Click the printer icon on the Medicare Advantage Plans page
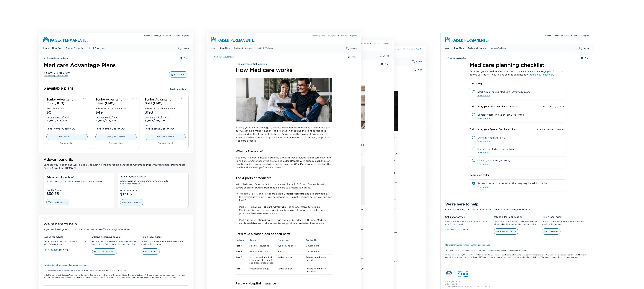 (181, 58)
